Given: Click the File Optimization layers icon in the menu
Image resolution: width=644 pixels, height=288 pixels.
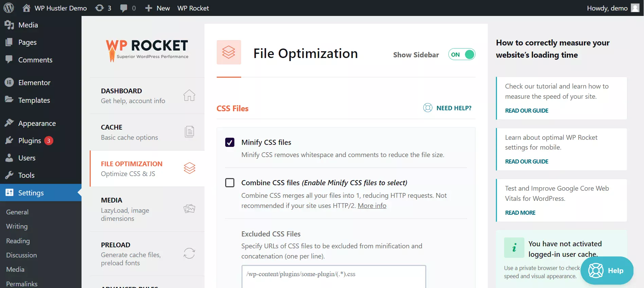Looking at the screenshot, I should [x=190, y=168].
